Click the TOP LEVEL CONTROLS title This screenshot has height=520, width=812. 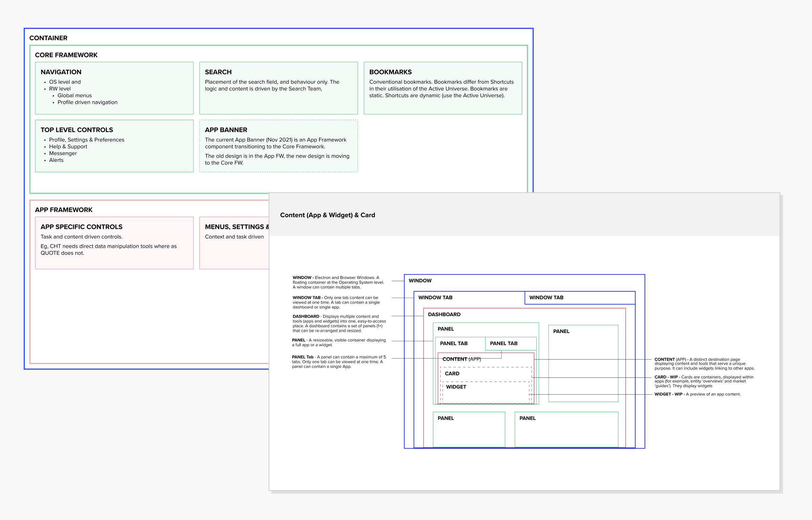pos(77,130)
